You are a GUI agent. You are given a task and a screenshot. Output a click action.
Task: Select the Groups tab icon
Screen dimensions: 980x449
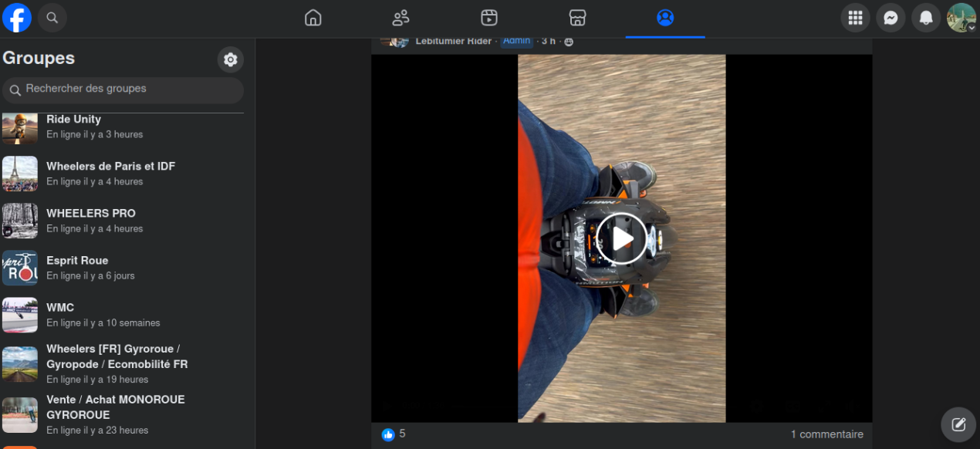tap(665, 18)
